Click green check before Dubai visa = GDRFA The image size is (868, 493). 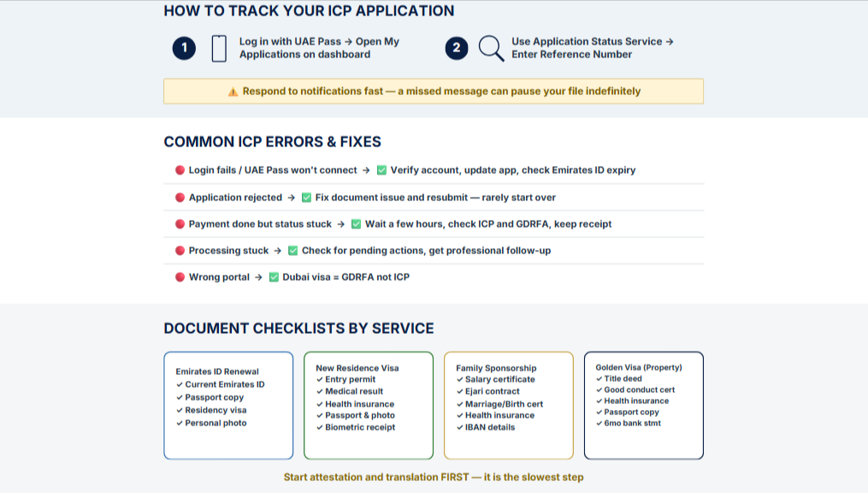274,277
